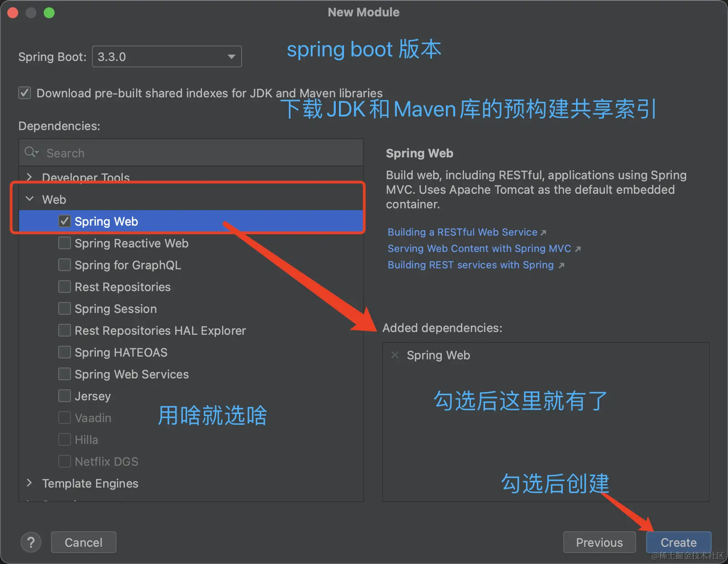
Task: Open external link arrow beside Building a RESTful Web Service
Action: 543,232
